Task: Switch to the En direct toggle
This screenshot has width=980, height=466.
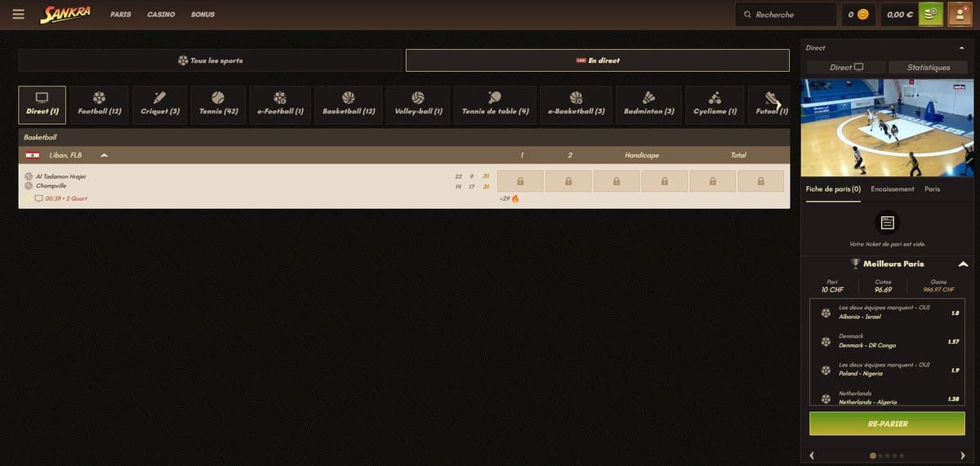Action: click(x=598, y=60)
